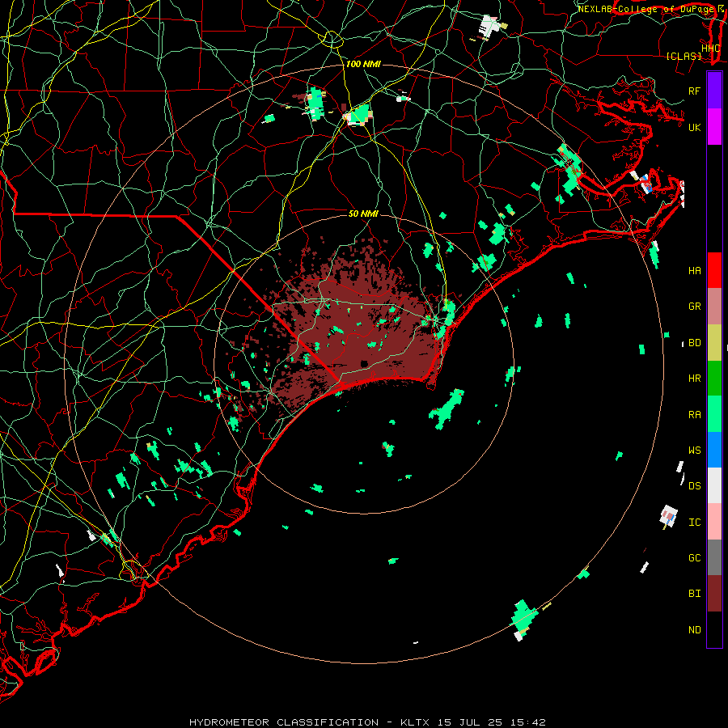This screenshot has height=728, width=728.
Task: Pick the light green RA legend swatch
Action: (714, 414)
